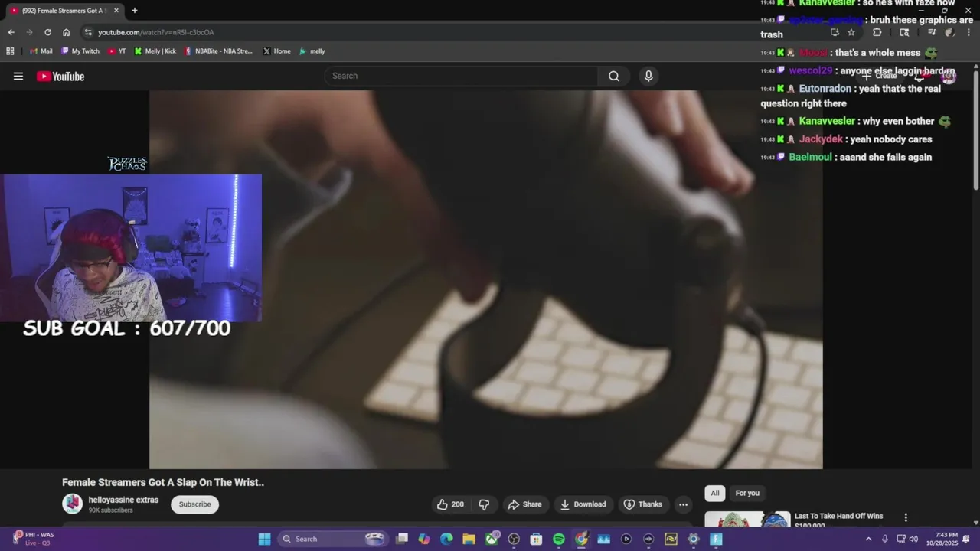The width and height of the screenshot is (980, 551).
Task: Bookmark this page with star icon
Action: point(851,32)
